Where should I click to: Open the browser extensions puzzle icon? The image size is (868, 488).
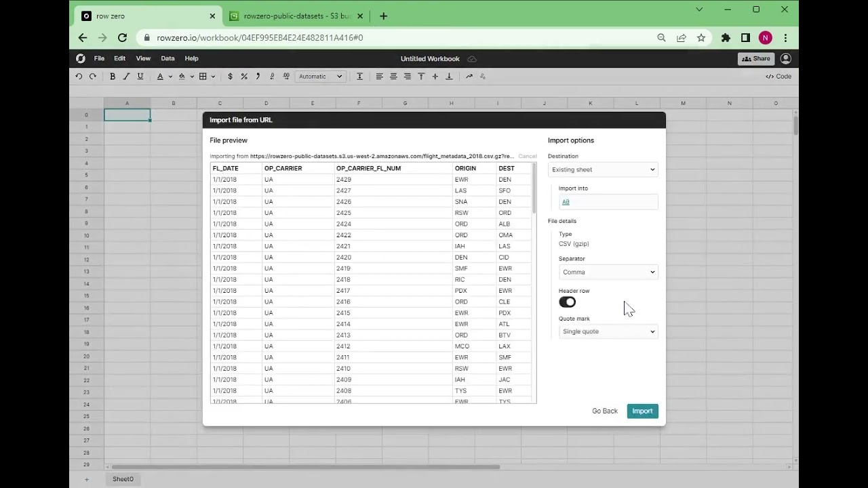tap(726, 38)
